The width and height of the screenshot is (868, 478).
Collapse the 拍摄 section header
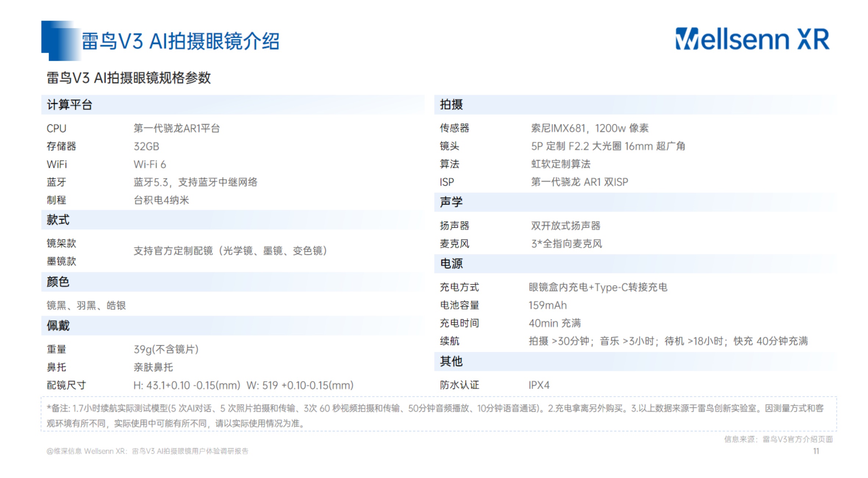(451, 105)
